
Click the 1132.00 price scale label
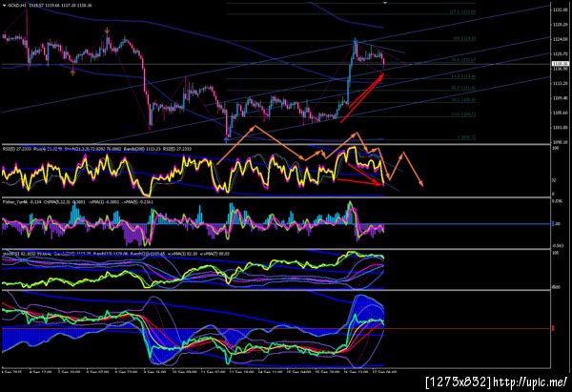tap(561, 10)
